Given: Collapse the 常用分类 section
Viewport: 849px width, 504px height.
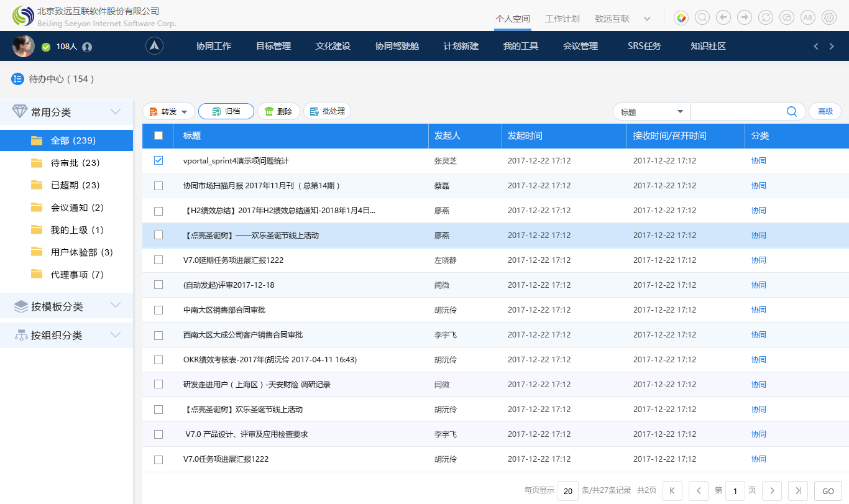Looking at the screenshot, I should [x=116, y=111].
